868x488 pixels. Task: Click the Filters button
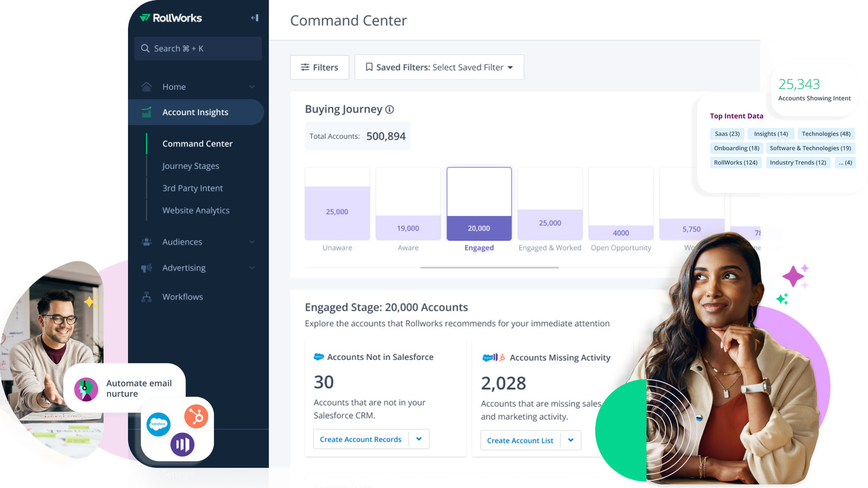[320, 67]
